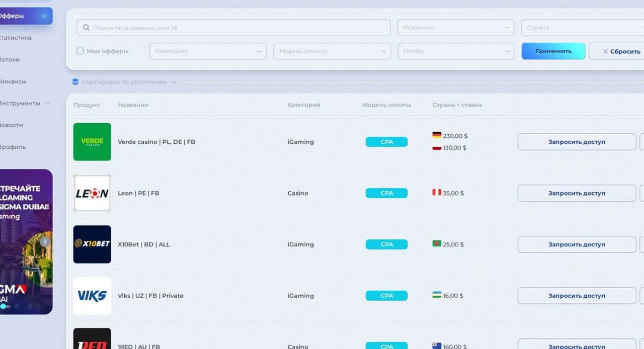Click the search magnifier icon
This screenshot has width=644, height=349.
(87, 28)
